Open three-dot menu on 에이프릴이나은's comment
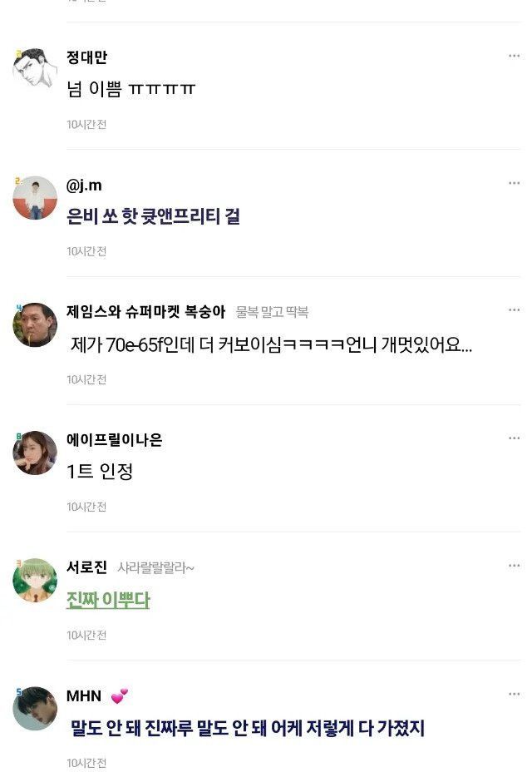532x782 pixels. click(515, 438)
